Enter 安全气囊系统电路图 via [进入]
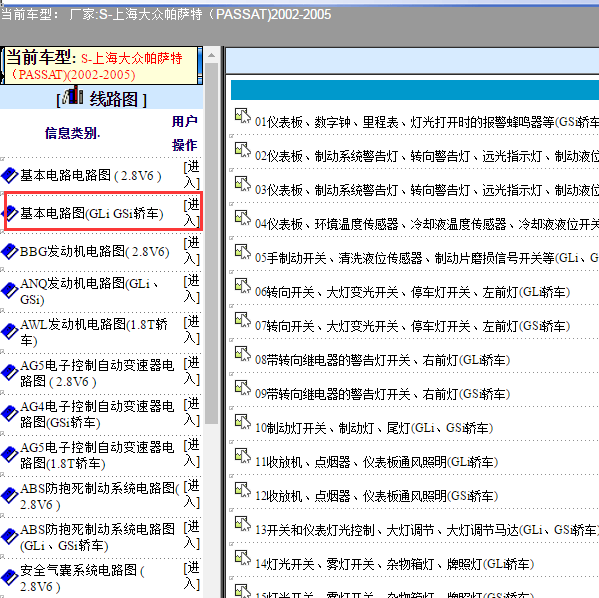Image resolution: width=599 pixels, height=598 pixels. (x=192, y=576)
